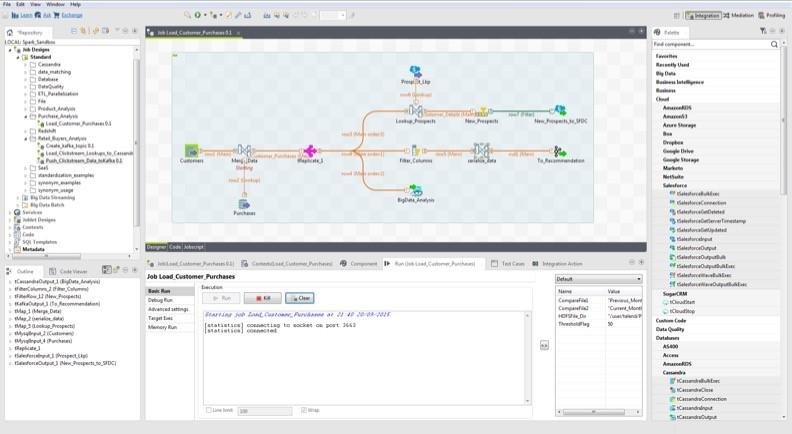792x434 pixels.
Task: Select the To_Recommendation output component
Action: [559, 149]
